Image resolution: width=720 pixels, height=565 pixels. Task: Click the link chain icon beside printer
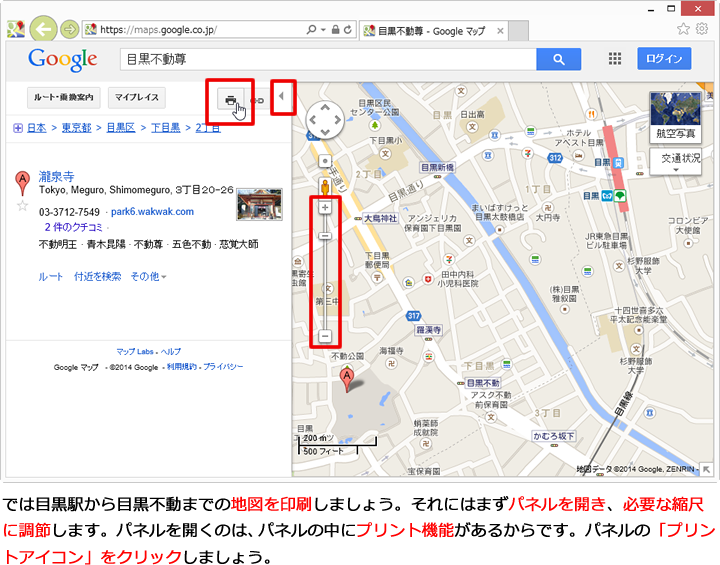click(x=258, y=101)
